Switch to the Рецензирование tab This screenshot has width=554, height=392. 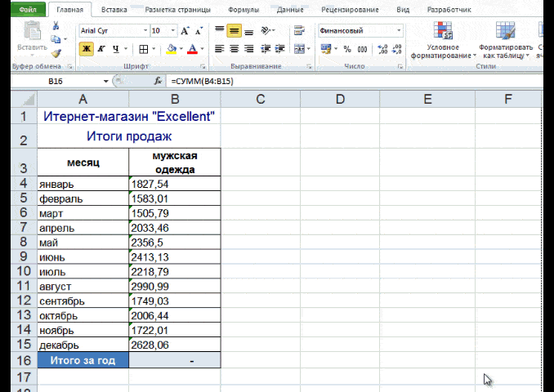click(350, 10)
